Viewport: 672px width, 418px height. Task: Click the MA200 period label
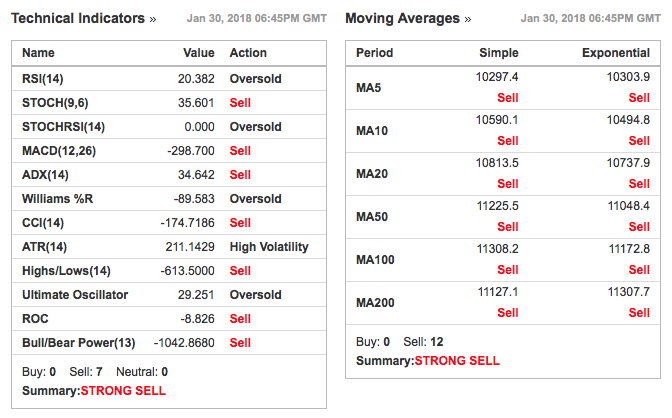(x=375, y=303)
